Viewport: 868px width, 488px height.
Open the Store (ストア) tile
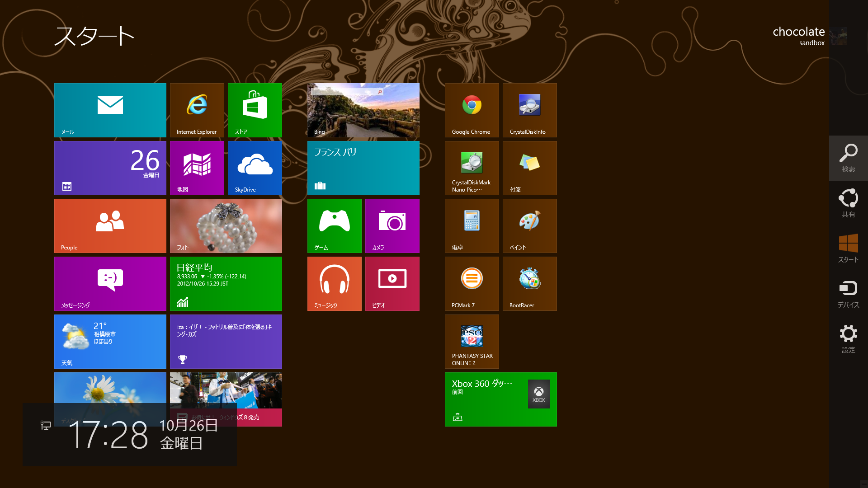pos(255,110)
